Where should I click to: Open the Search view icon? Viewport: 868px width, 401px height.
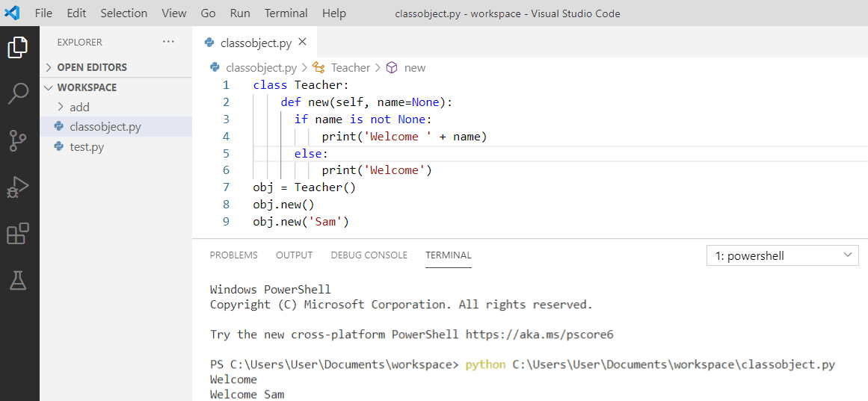coord(18,93)
